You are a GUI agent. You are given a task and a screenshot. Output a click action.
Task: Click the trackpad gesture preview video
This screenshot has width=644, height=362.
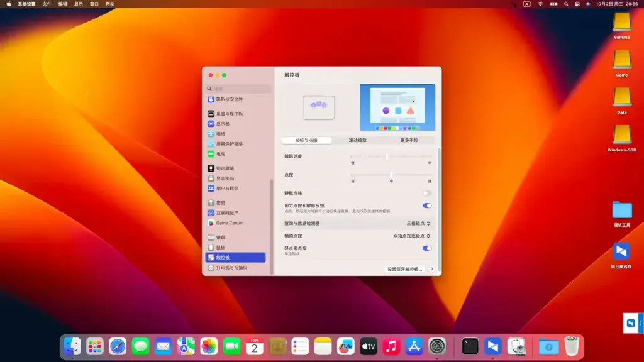[x=397, y=107]
